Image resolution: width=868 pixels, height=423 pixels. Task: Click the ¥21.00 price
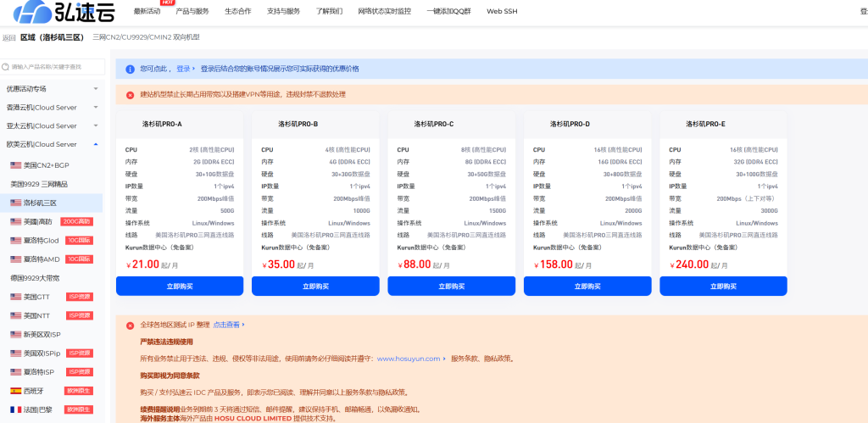tap(142, 264)
